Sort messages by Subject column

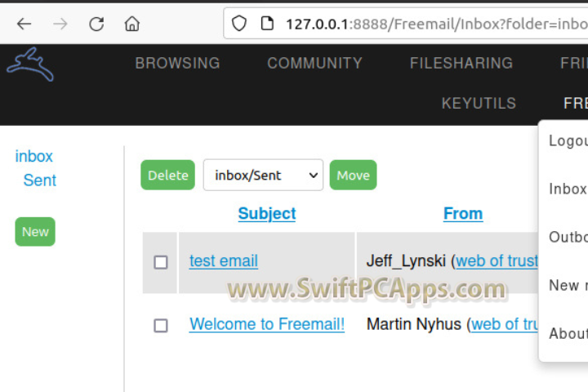point(266,213)
